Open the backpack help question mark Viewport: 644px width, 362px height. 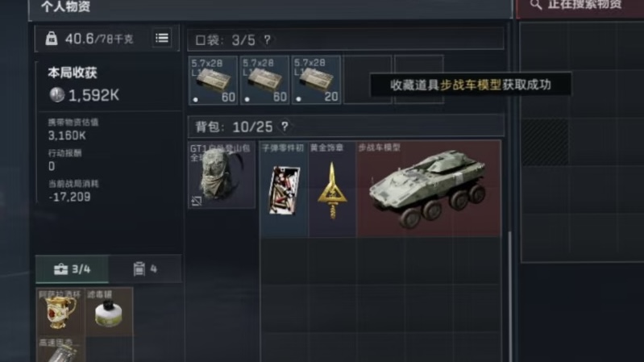coord(285,127)
